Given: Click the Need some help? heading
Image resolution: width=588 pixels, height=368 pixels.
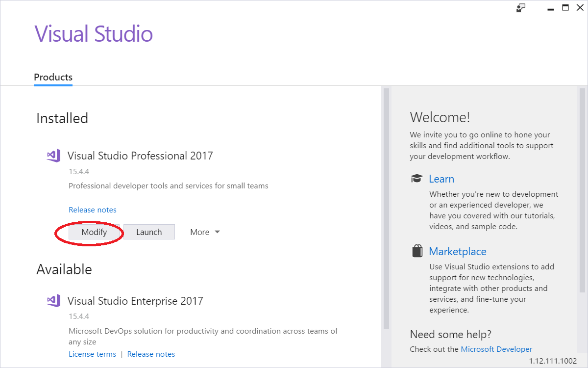Looking at the screenshot, I should [x=451, y=334].
